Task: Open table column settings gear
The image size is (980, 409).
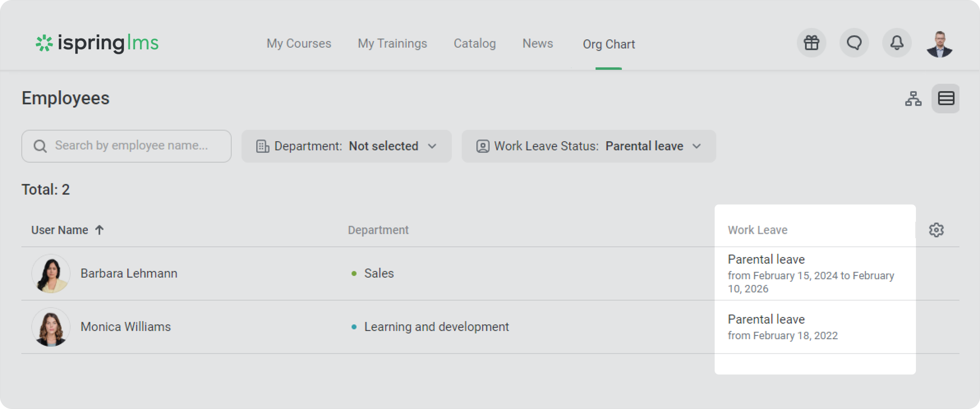Action: pos(936,230)
